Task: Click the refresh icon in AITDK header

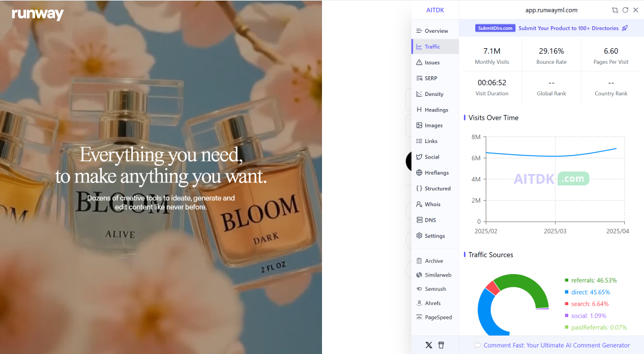Action: pyautogui.click(x=625, y=10)
